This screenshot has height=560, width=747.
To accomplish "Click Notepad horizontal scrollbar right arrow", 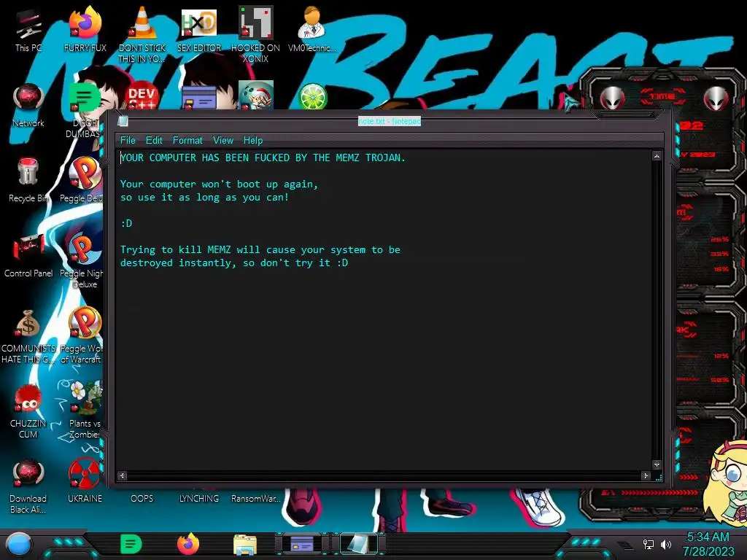I will pyautogui.click(x=646, y=475).
